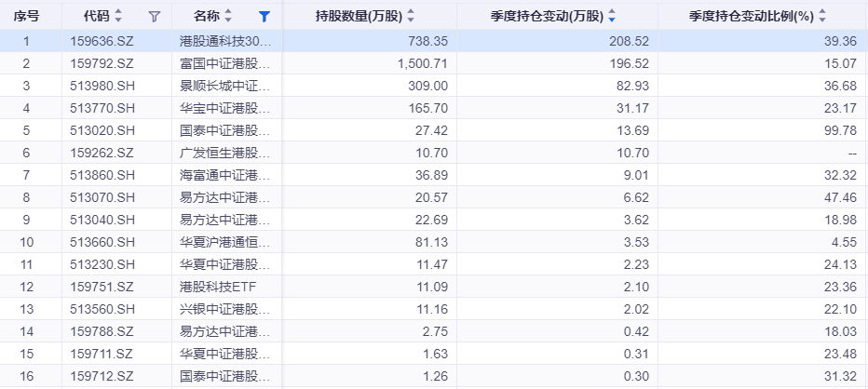868x389 pixels.
Task: Click quarterly change value 196.52
Action: (630, 63)
